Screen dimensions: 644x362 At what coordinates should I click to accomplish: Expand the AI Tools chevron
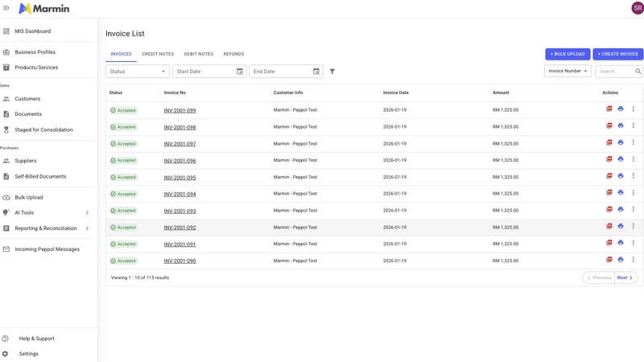pos(87,212)
